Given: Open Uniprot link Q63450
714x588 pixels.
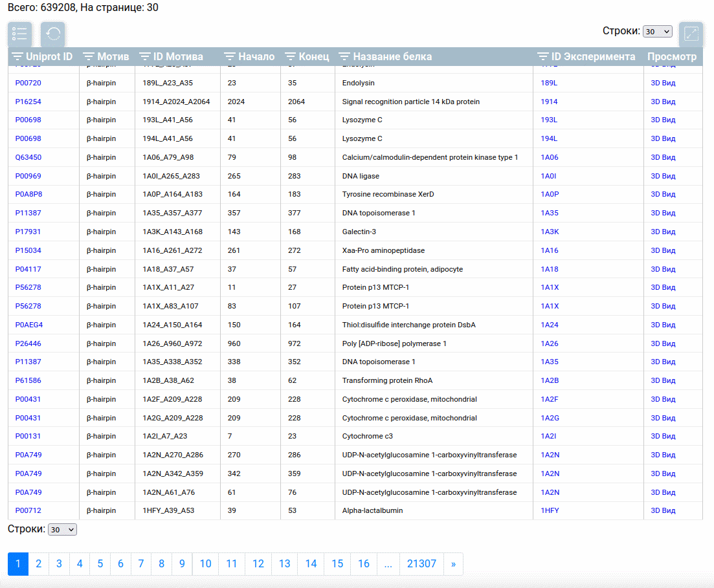Looking at the screenshot, I should click(x=28, y=157).
